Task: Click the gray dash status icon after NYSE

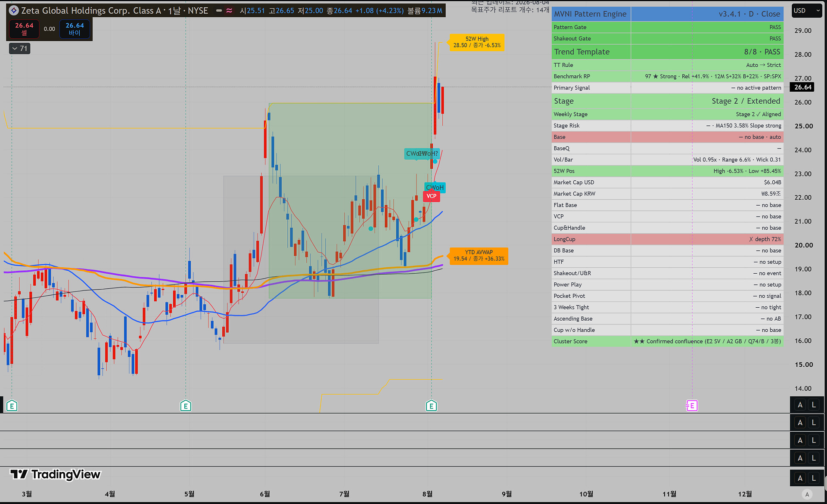Action: pos(219,11)
